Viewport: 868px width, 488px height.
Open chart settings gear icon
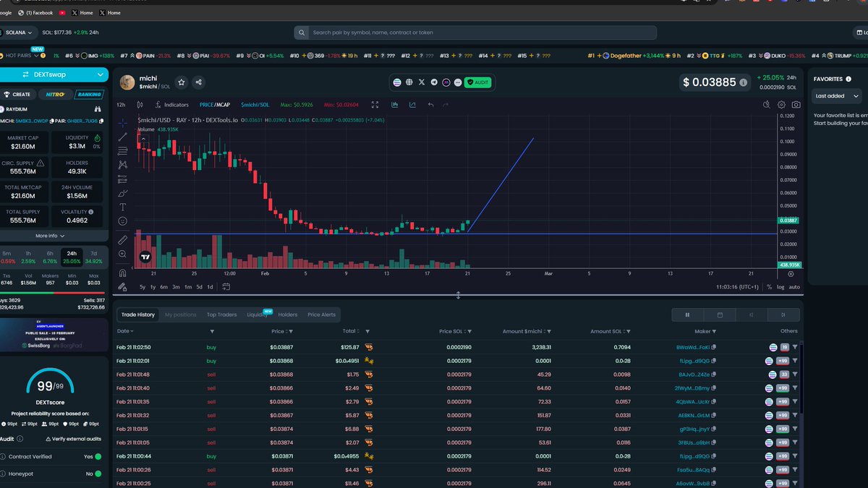click(x=781, y=105)
